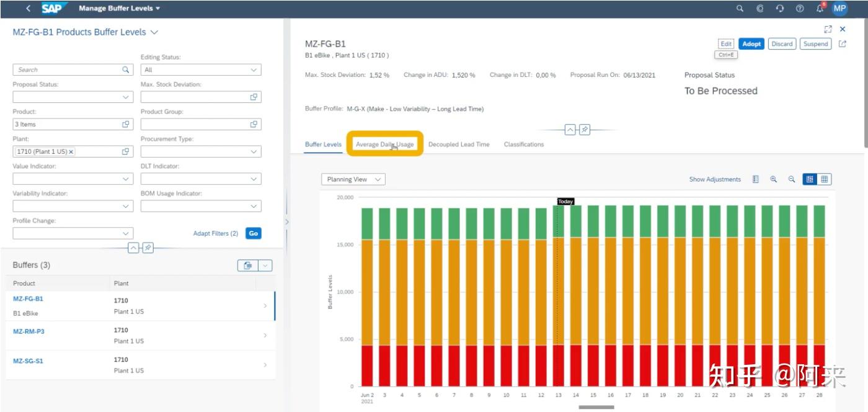Click the chart zoom in magnifier
868x412 pixels.
click(774, 179)
